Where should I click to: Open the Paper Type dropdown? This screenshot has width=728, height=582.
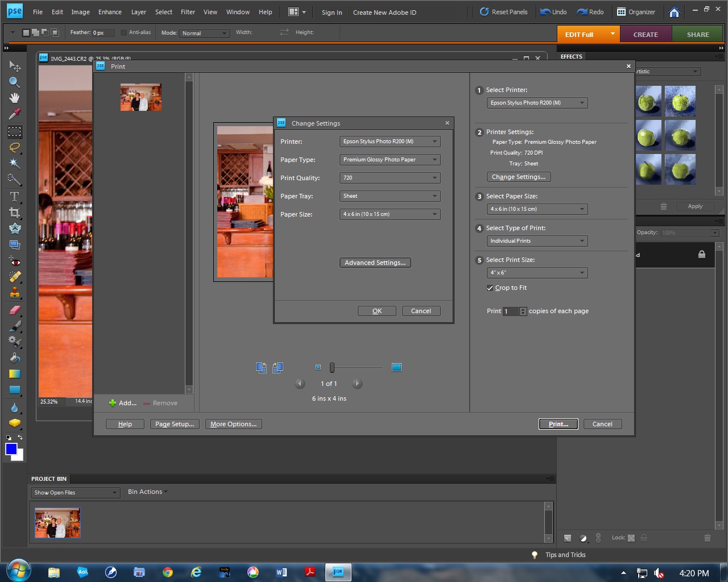[390, 160]
